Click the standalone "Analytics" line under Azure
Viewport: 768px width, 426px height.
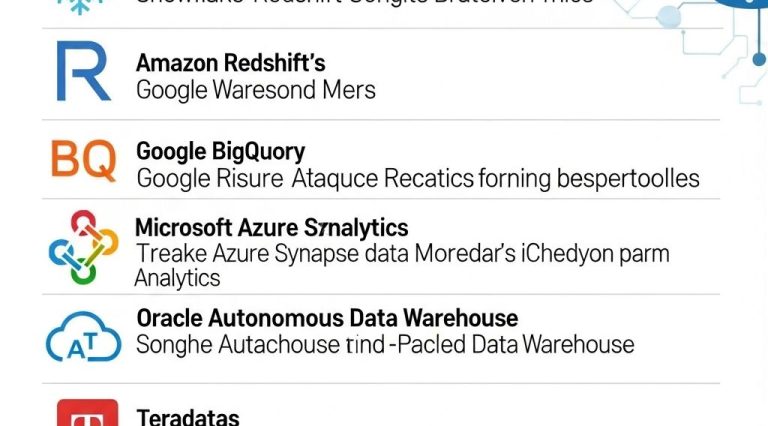tap(177, 278)
